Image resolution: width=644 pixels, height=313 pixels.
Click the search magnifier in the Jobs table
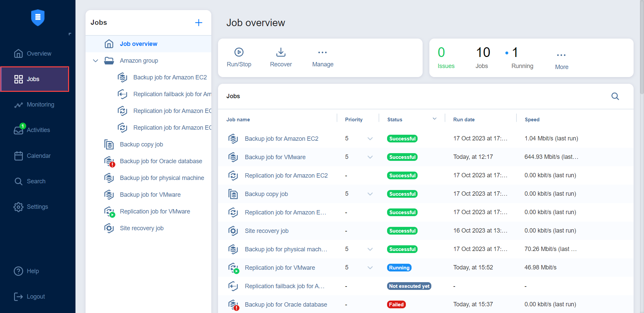(x=615, y=96)
